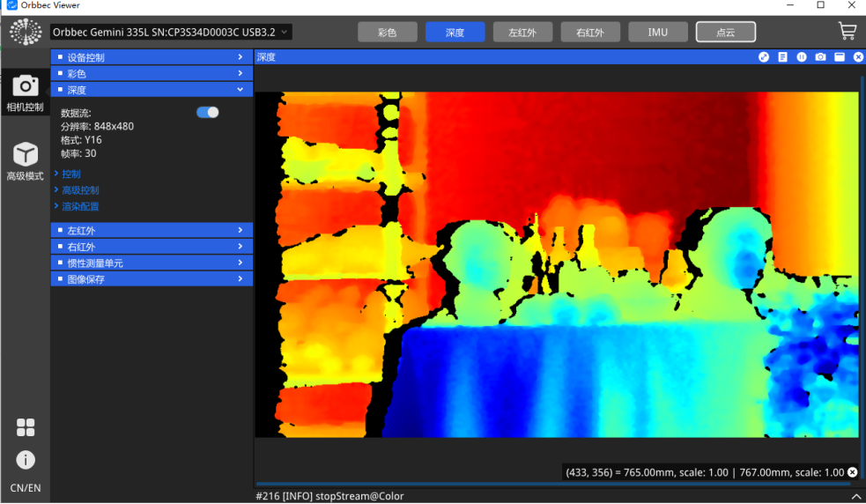Dismiss the depth measurement readout

pos(852,473)
